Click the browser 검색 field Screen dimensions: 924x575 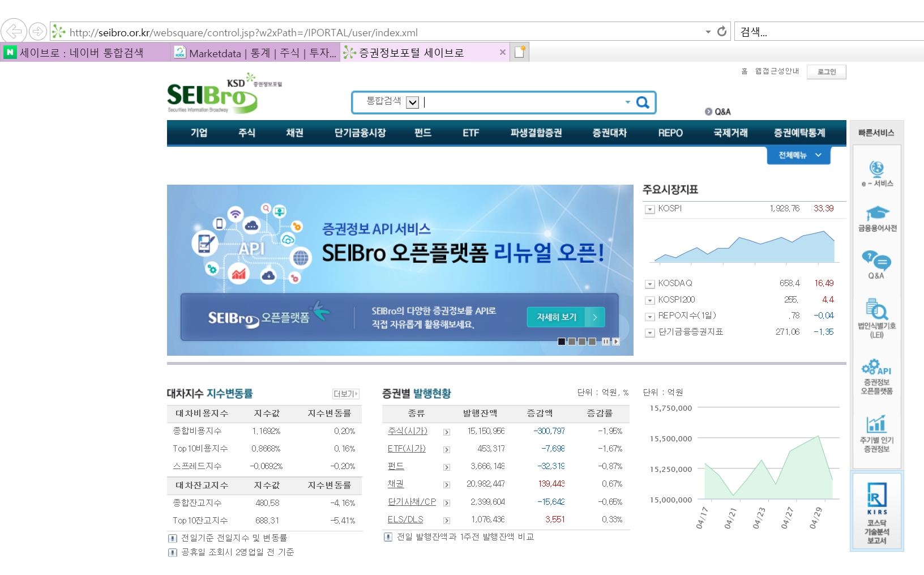pos(829,32)
